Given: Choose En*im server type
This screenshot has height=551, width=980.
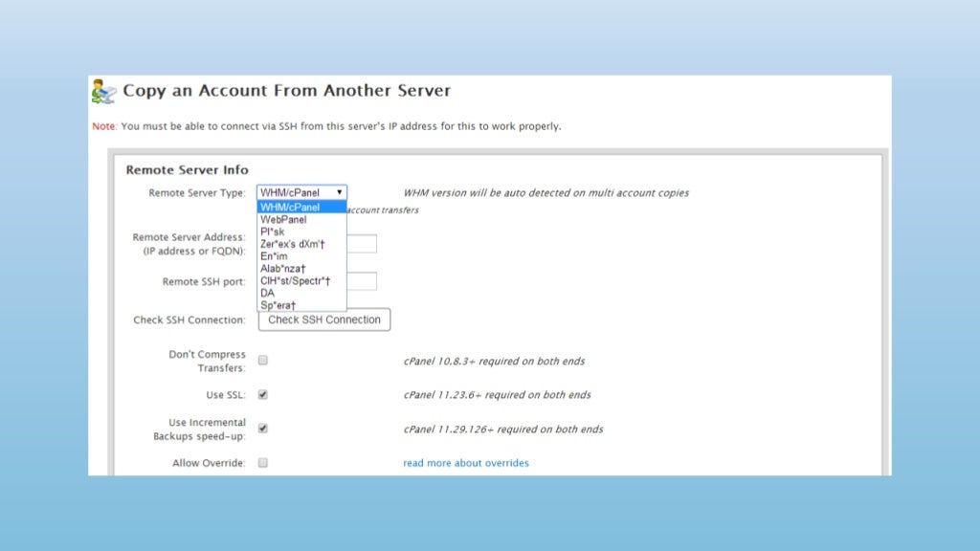Looking at the screenshot, I should [x=301, y=256].
